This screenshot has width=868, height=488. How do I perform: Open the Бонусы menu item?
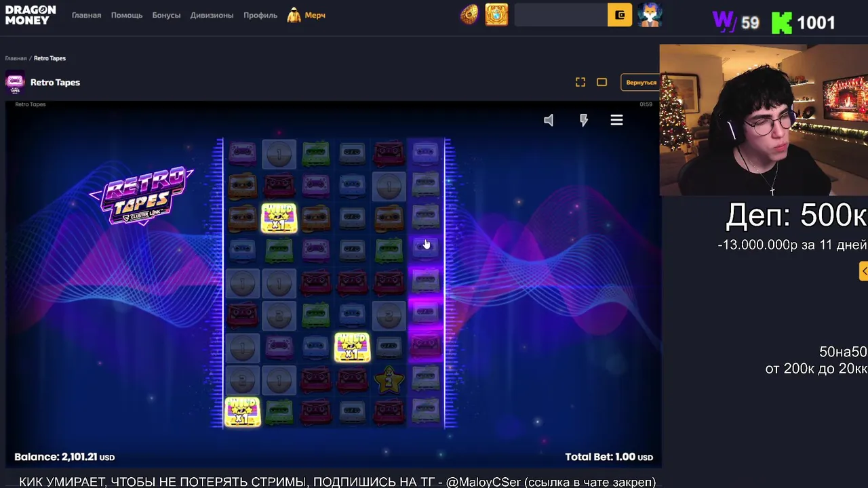(x=166, y=15)
